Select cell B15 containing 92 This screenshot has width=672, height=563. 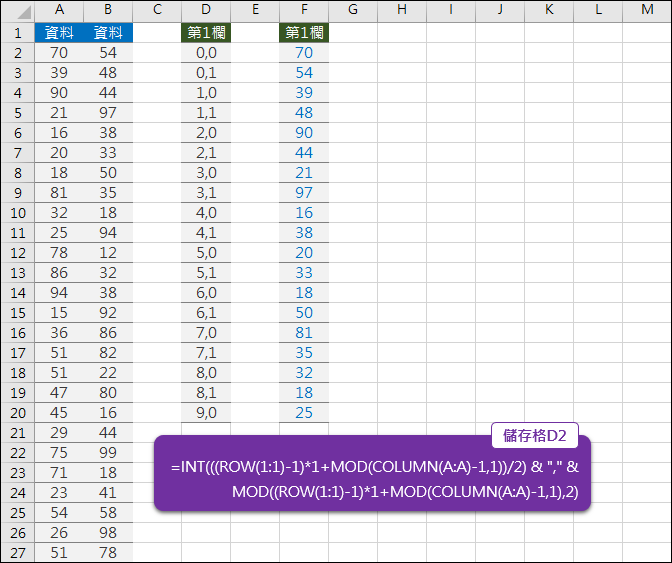pyautogui.click(x=108, y=312)
